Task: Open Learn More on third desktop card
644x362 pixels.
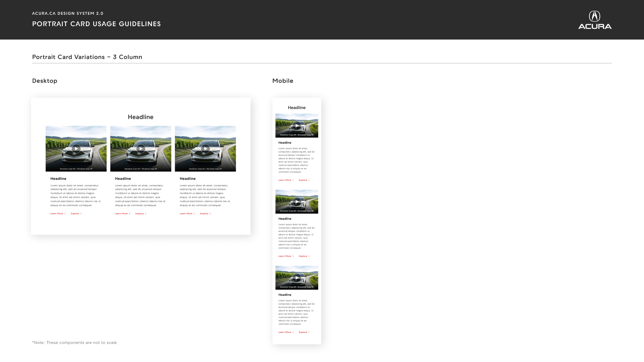Action: pos(187,214)
